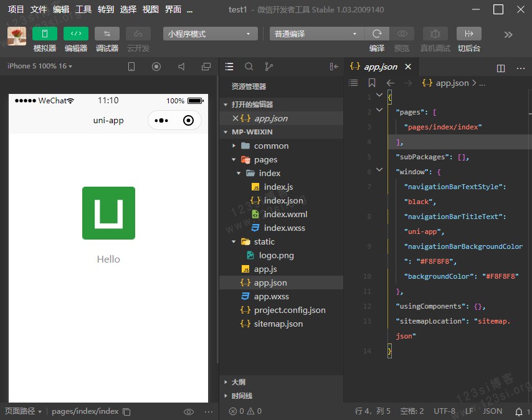Open the project.config.json file
This screenshot has width=532, height=420.
281,310
